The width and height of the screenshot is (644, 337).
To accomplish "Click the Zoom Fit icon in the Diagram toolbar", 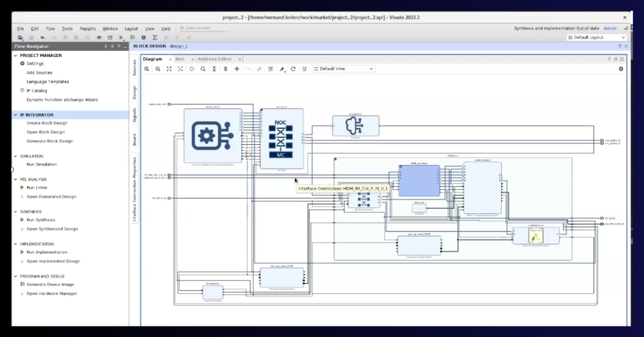I will pyautogui.click(x=170, y=69).
